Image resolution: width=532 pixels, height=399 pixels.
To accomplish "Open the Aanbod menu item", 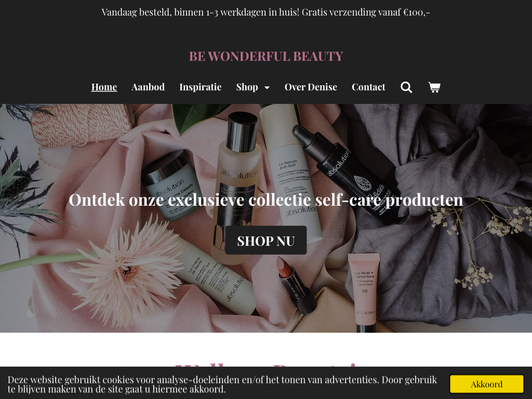I will click(148, 87).
